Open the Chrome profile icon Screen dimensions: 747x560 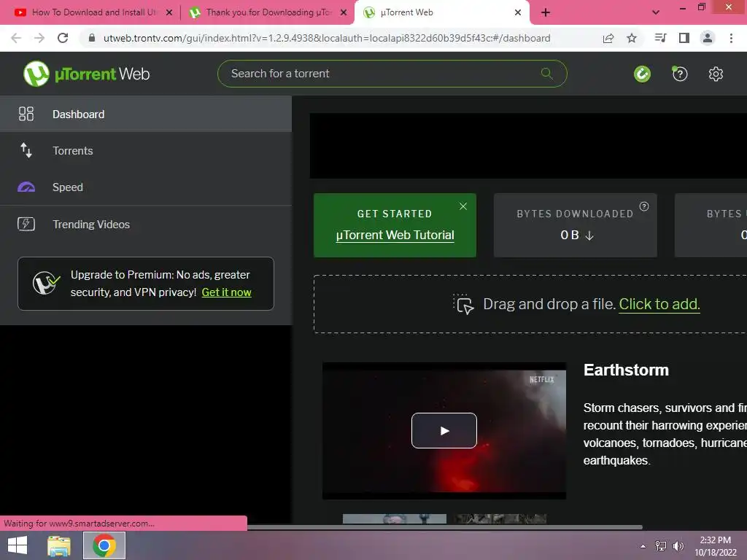pos(708,38)
